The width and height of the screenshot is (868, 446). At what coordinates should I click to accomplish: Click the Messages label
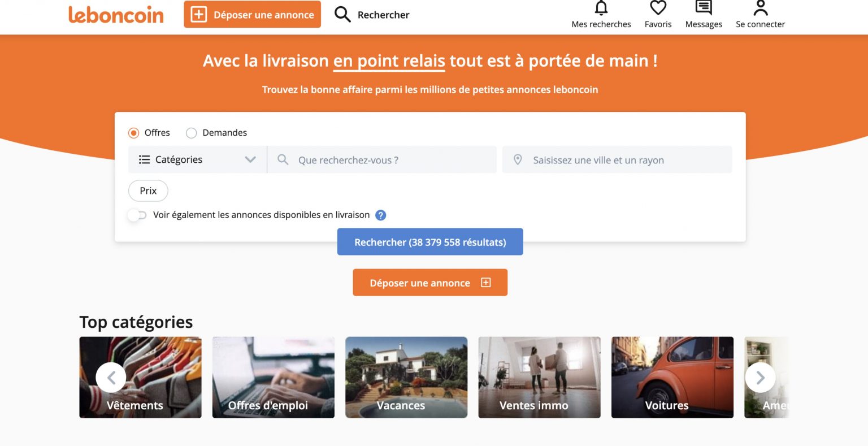coord(704,24)
